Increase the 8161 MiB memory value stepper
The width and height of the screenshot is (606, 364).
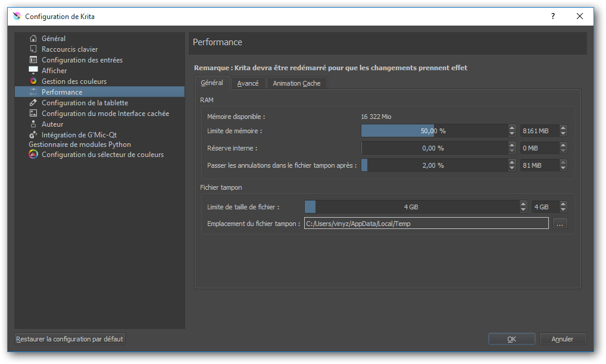click(x=563, y=128)
